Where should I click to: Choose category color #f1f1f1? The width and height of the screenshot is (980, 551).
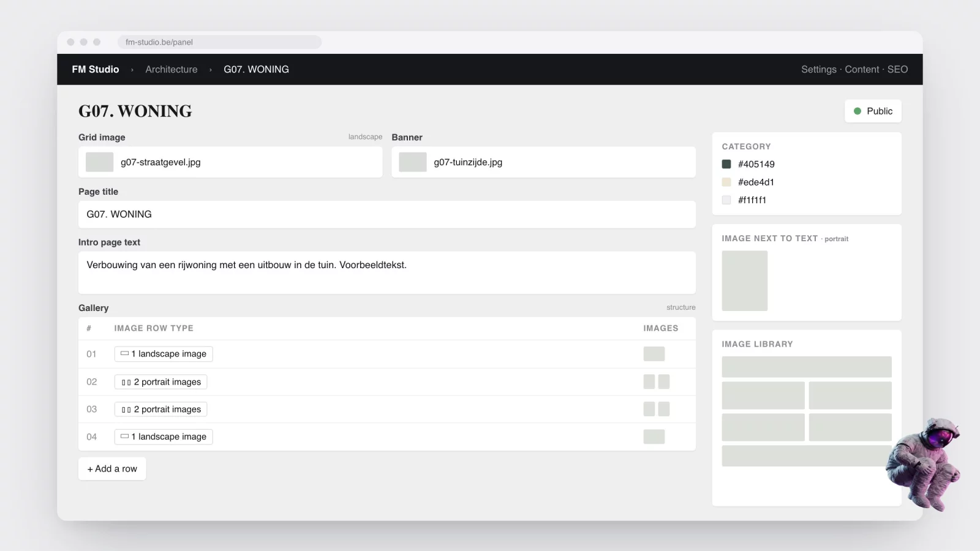click(x=744, y=200)
